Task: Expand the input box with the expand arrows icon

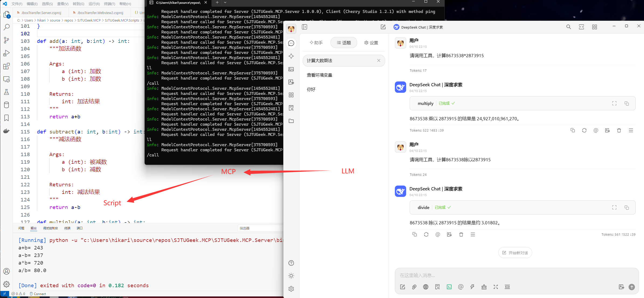Action: click(x=496, y=287)
